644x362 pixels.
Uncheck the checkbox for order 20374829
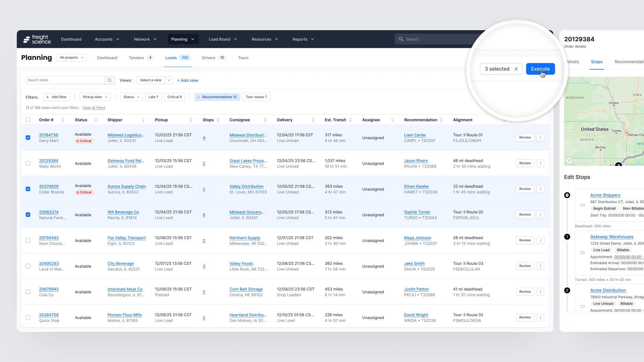[x=28, y=189]
